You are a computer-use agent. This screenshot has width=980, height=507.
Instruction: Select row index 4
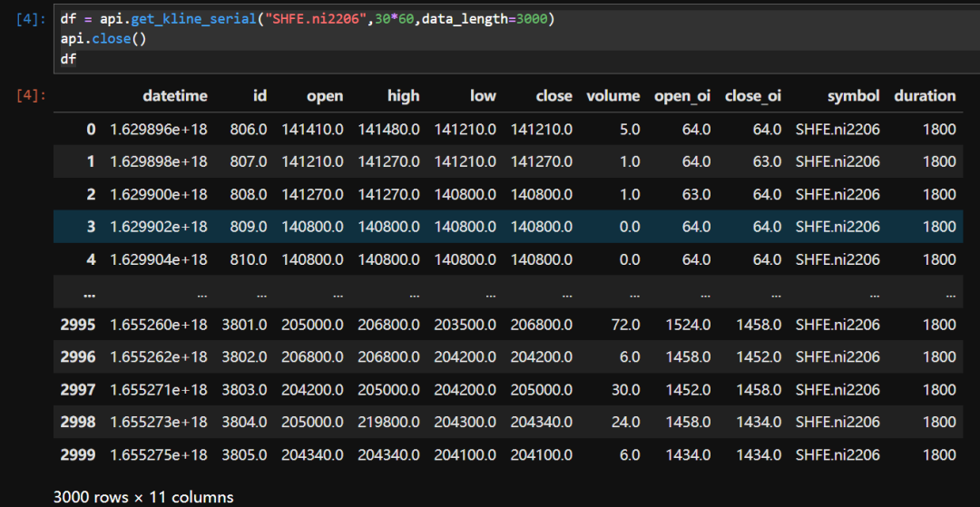[x=92, y=259]
